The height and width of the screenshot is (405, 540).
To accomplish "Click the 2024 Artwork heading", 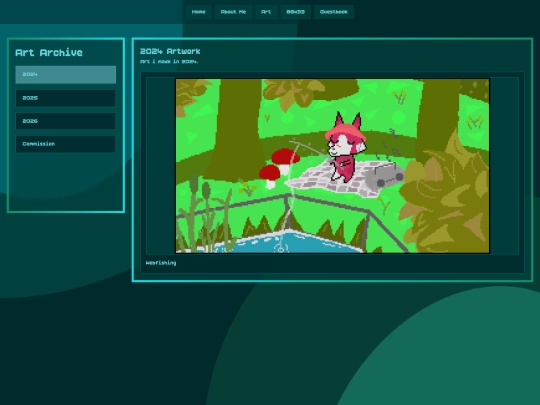I will click(x=170, y=51).
